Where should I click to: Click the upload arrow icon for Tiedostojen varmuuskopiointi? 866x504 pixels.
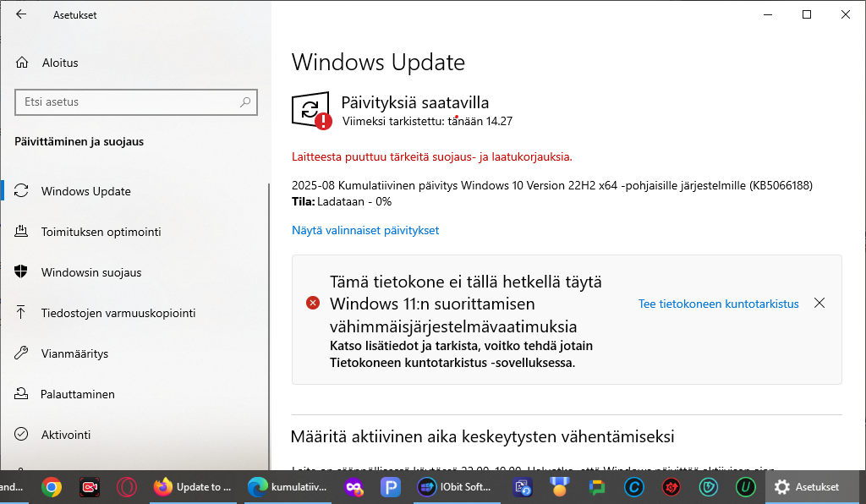click(21, 312)
